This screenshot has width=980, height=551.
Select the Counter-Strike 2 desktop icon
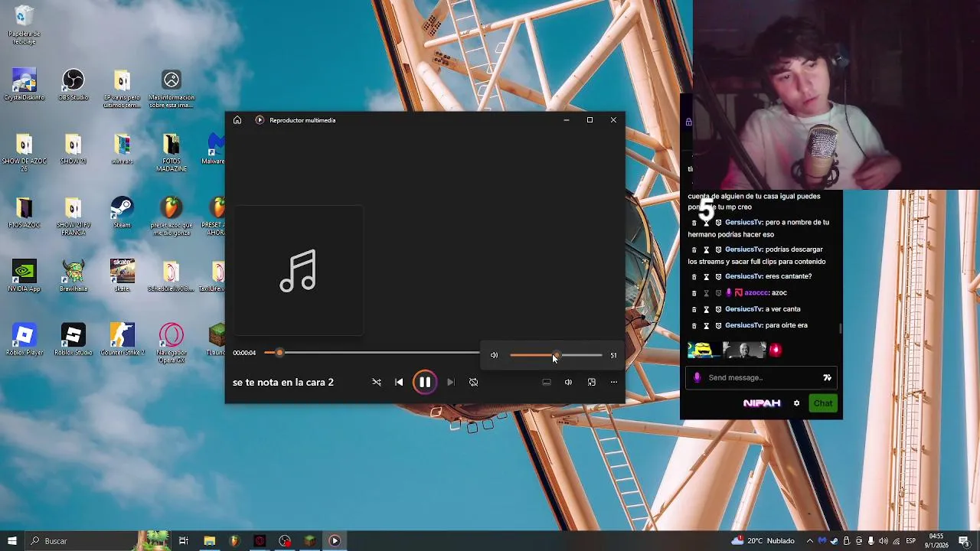click(122, 340)
